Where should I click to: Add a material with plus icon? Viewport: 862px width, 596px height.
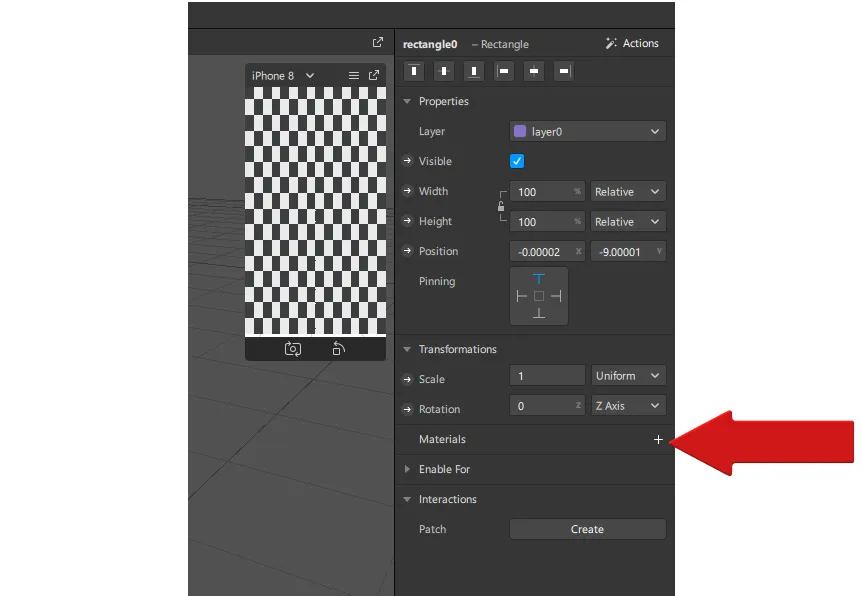[x=658, y=439]
